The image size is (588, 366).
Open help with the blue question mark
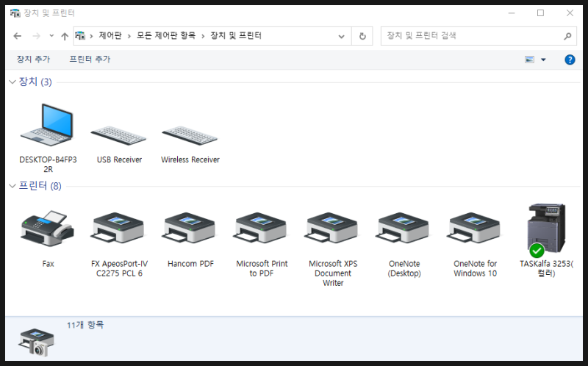tap(570, 60)
